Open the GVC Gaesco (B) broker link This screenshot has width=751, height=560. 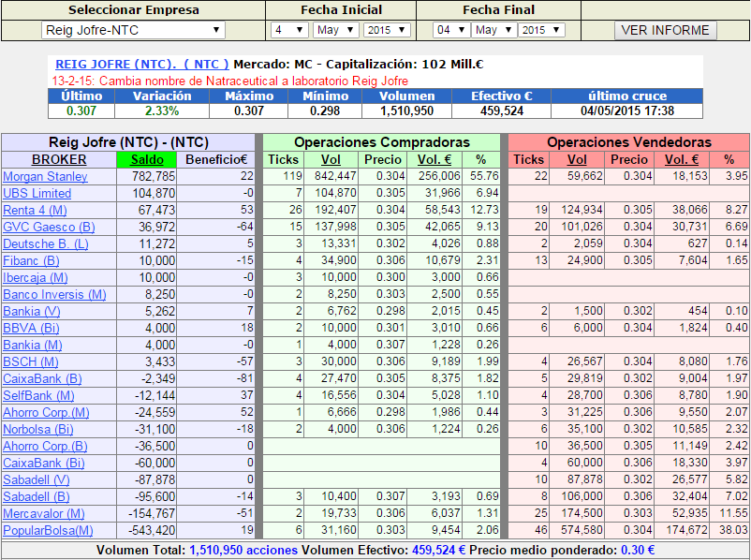pyautogui.click(x=49, y=227)
